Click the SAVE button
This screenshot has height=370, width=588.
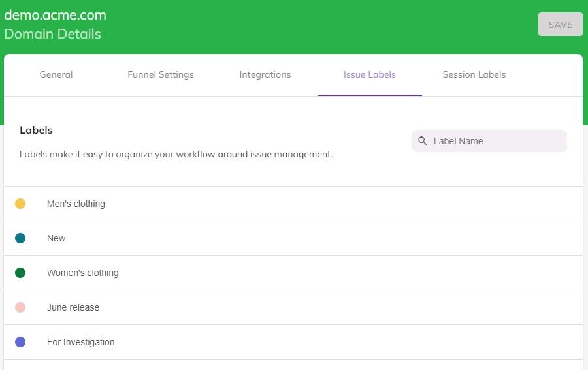(561, 24)
